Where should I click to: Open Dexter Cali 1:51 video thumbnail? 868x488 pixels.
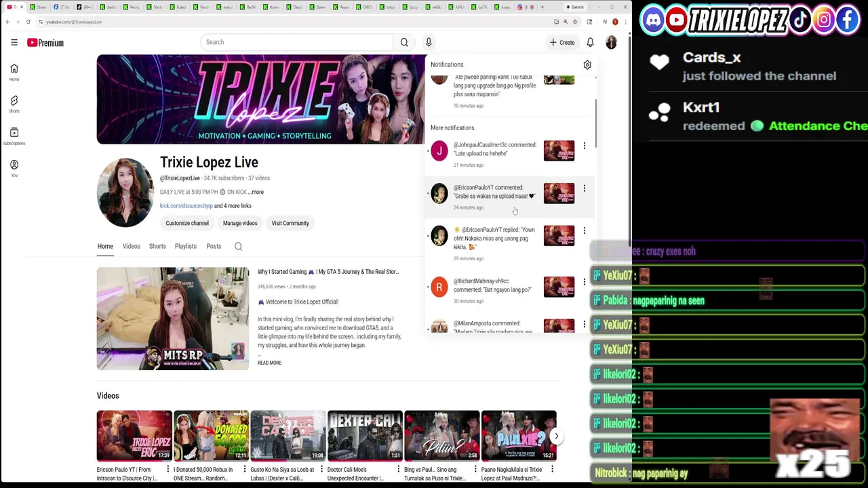tap(365, 436)
